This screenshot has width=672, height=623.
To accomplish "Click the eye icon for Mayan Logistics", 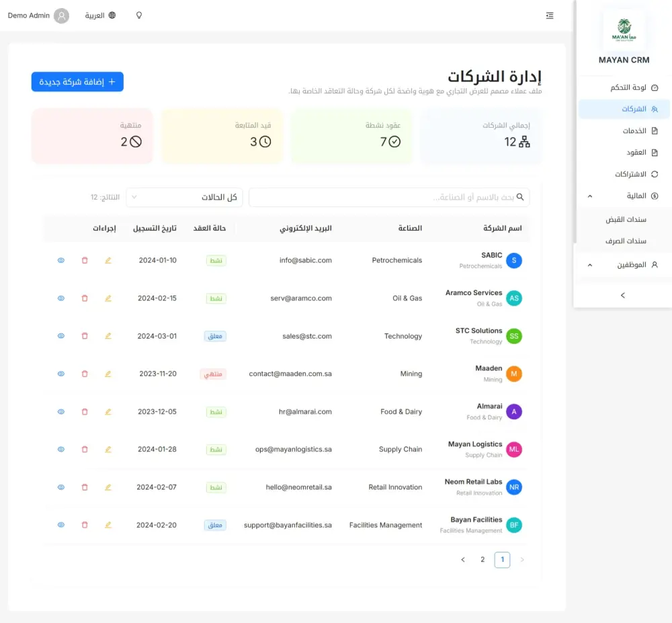I will pos(61,449).
